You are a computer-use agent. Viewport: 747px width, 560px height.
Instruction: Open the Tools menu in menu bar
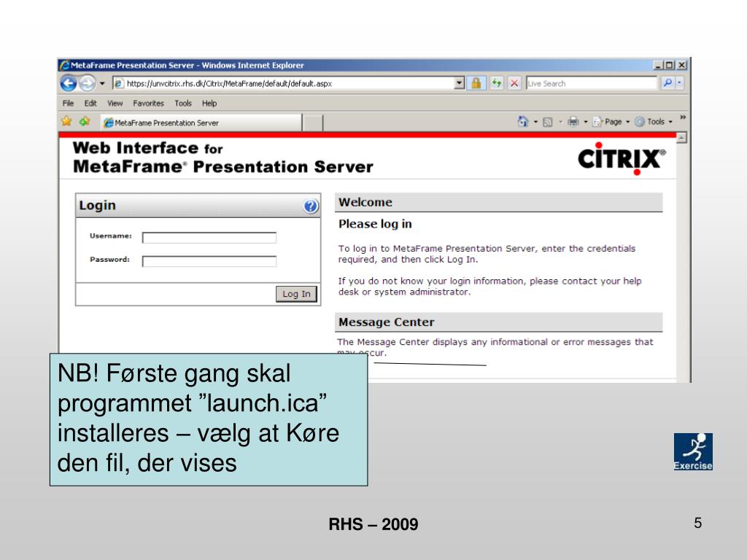pyautogui.click(x=183, y=104)
